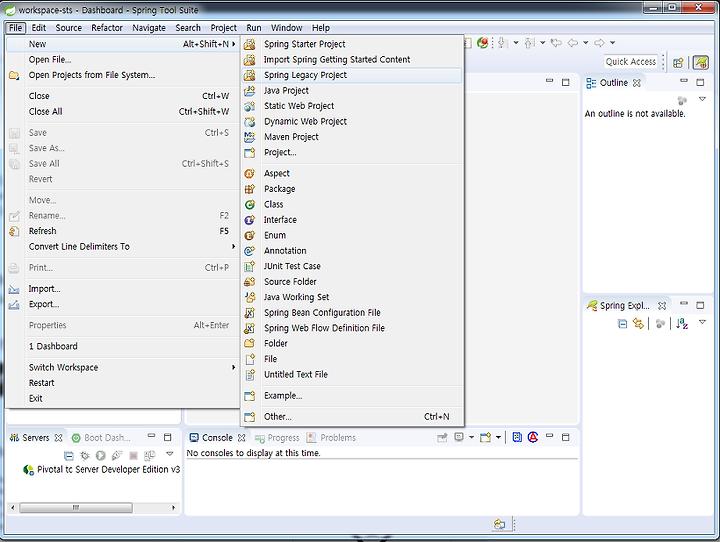Open the Window menu
This screenshot has height=542, width=720.
click(287, 28)
